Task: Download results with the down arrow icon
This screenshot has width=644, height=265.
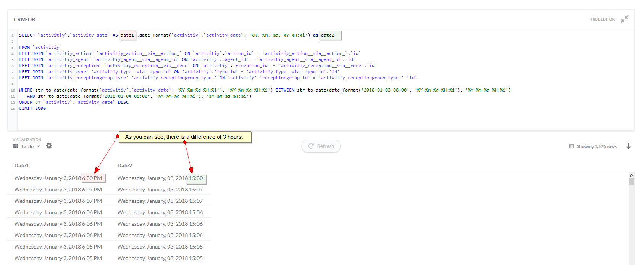Action: point(629,146)
